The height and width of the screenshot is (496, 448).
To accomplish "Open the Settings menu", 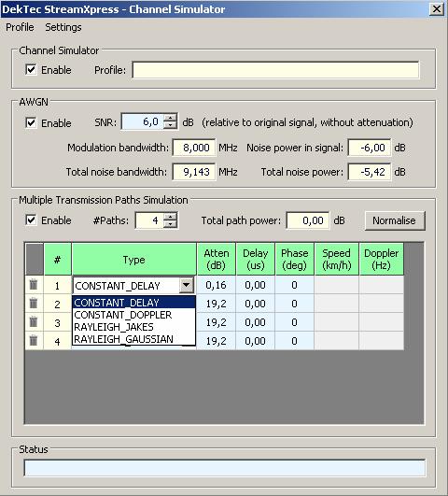I will click(x=63, y=27).
